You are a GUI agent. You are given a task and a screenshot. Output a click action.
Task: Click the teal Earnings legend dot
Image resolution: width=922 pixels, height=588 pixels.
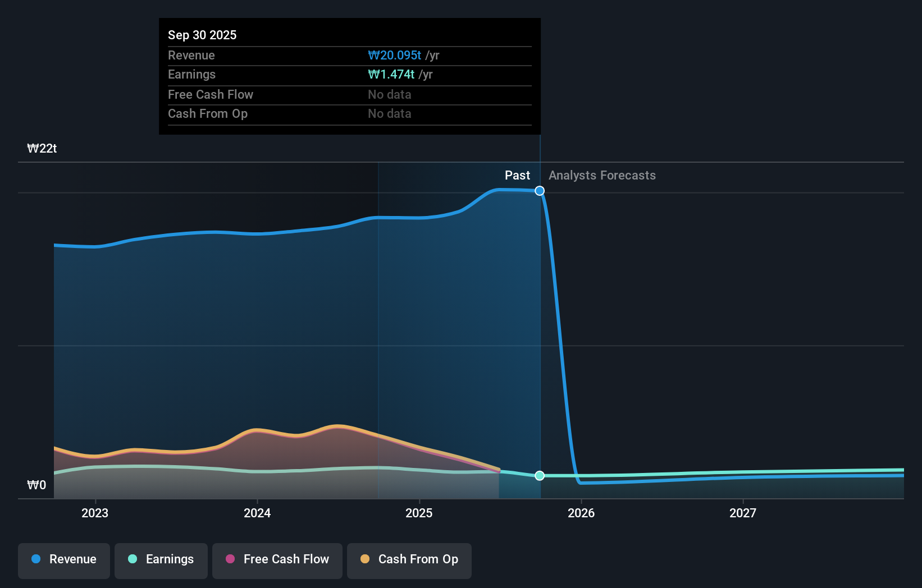pyautogui.click(x=133, y=559)
